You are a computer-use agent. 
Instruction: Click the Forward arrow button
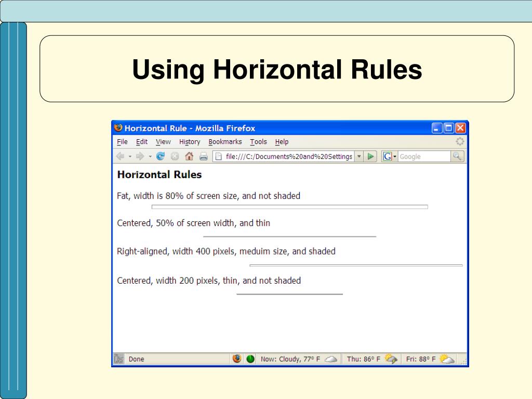click(140, 156)
